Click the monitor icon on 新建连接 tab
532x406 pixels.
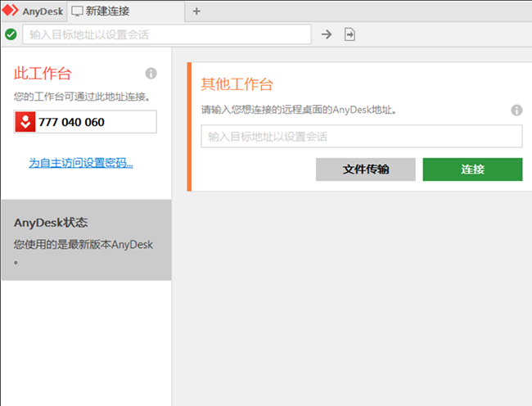click(x=77, y=11)
